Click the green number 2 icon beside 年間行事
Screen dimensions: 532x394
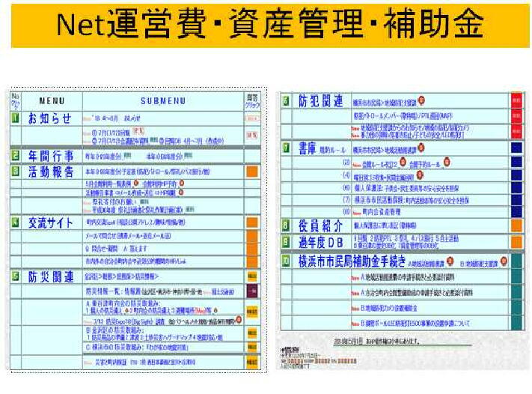tap(15, 156)
